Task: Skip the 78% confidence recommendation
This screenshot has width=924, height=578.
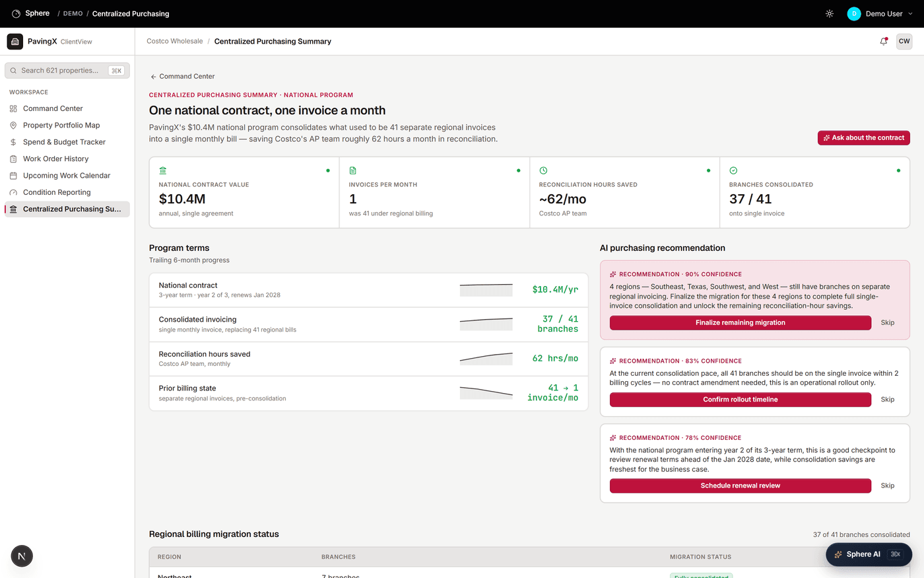Action: [888, 486]
